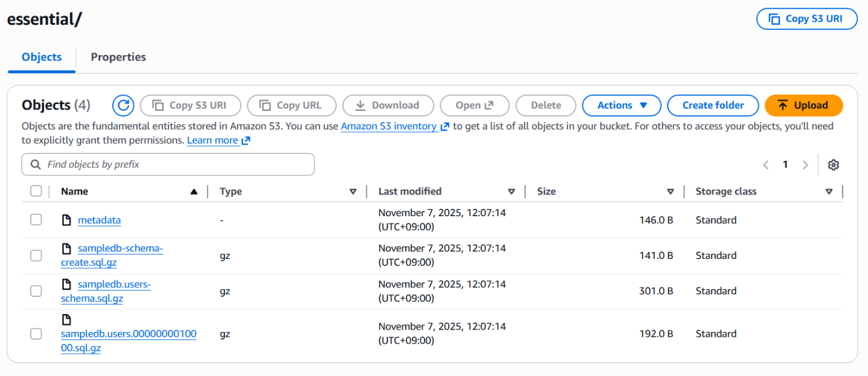Click the external link icon beside Learn more

(246, 141)
